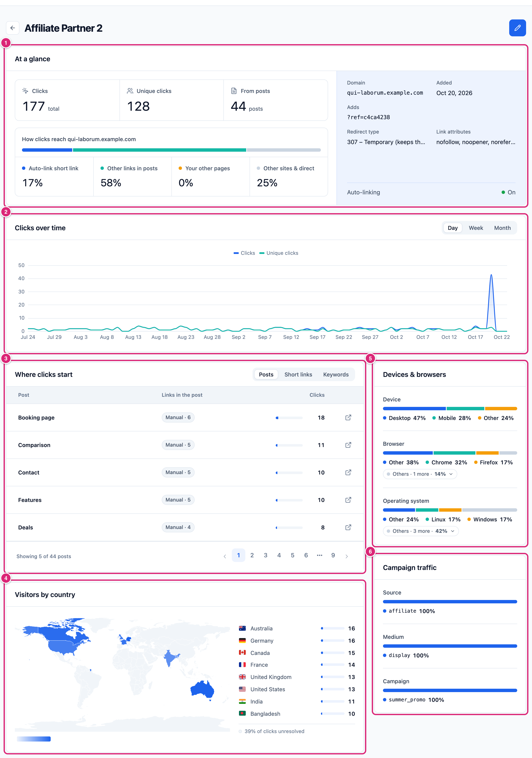This screenshot has height=758, width=532.
Task: Open external link for Contact row
Action: coord(348,472)
